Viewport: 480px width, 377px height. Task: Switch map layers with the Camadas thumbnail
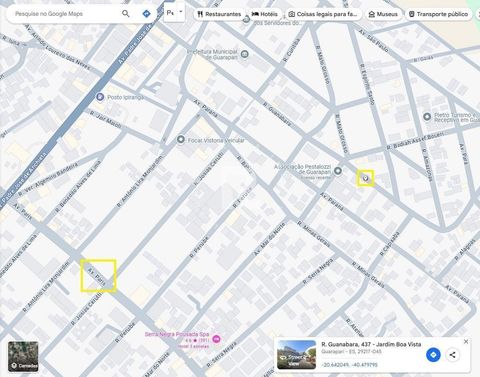click(23, 356)
